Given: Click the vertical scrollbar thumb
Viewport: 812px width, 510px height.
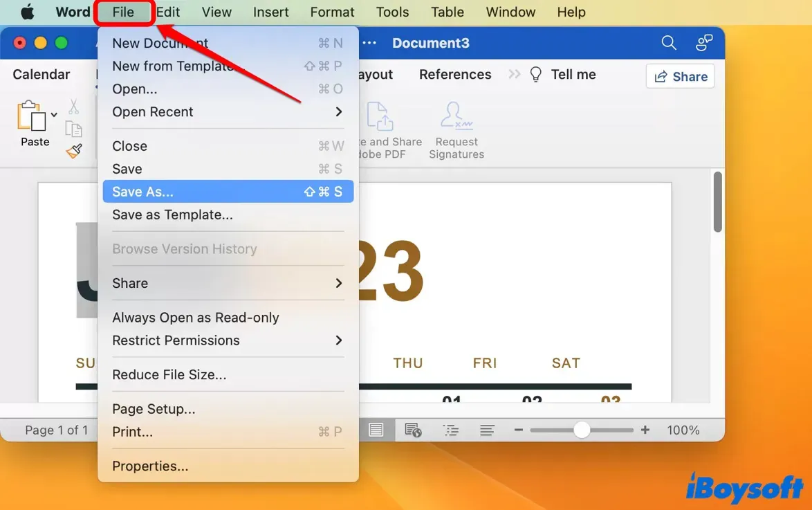Looking at the screenshot, I should point(717,201).
